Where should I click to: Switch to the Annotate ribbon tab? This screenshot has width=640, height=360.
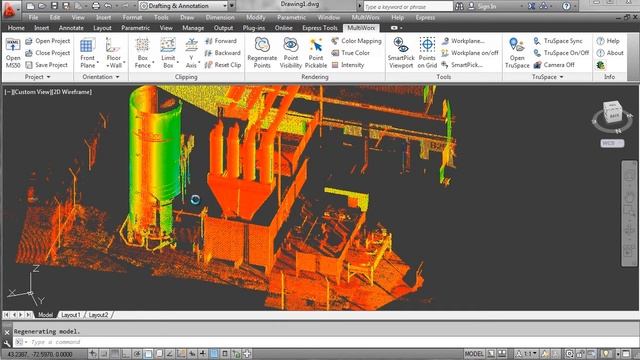tap(71, 28)
